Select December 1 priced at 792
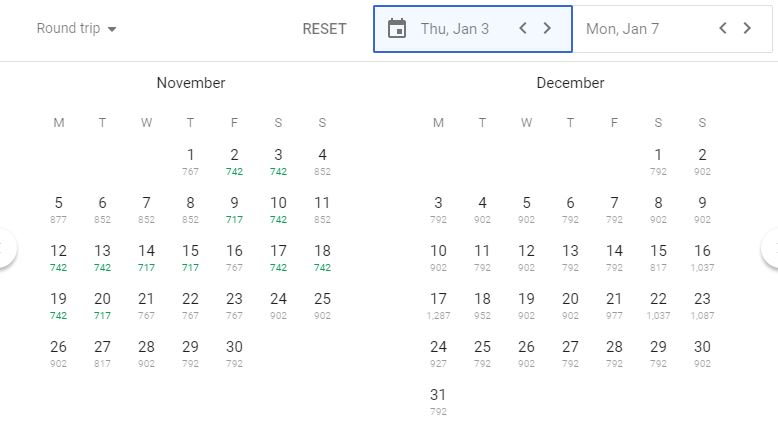This screenshot has height=434, width=778. point(658,160)
